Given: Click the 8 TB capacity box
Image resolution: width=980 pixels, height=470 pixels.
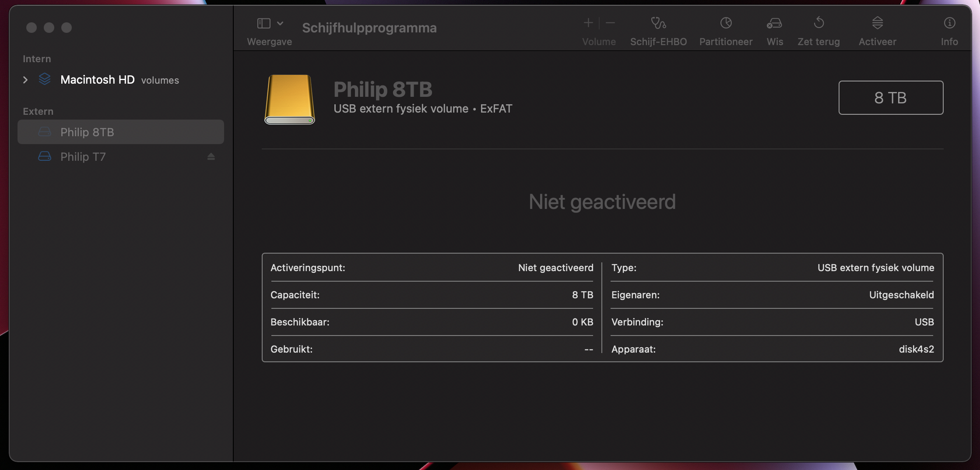Looking at the screenshot, I should [890, 98].
